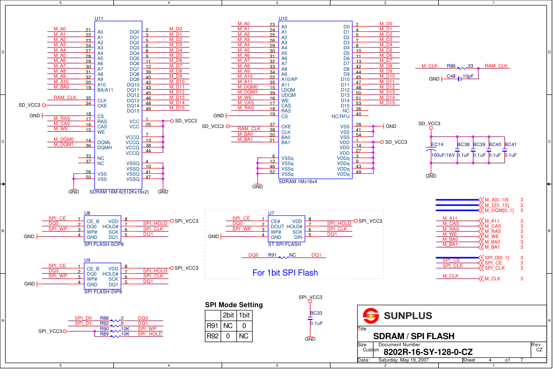Click the U9 reference designator
This screenshot has height=392, width=554.
click(87, 260)
